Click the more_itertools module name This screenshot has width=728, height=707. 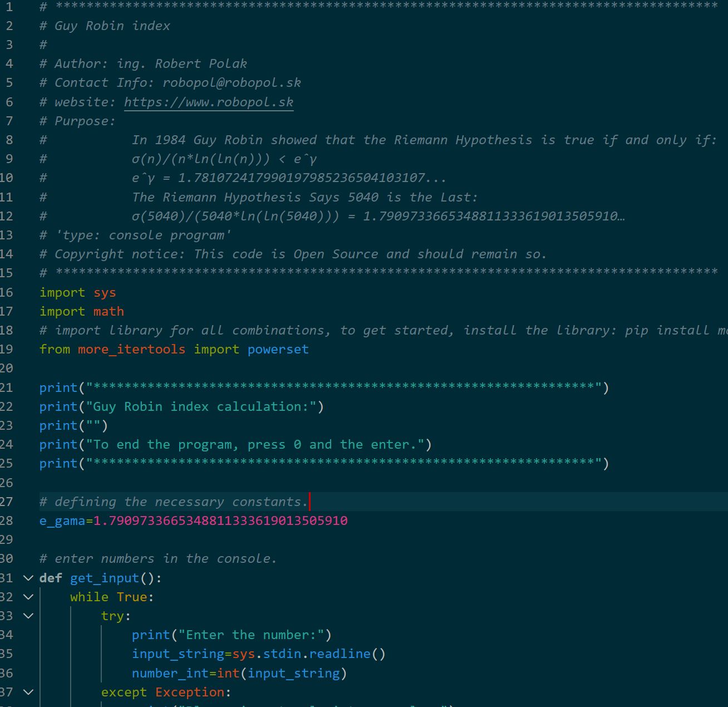[x=131, y=349]
